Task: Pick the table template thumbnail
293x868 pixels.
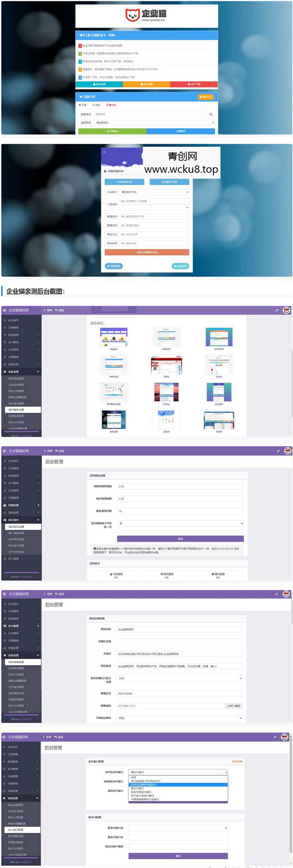Action: [219, 420]
